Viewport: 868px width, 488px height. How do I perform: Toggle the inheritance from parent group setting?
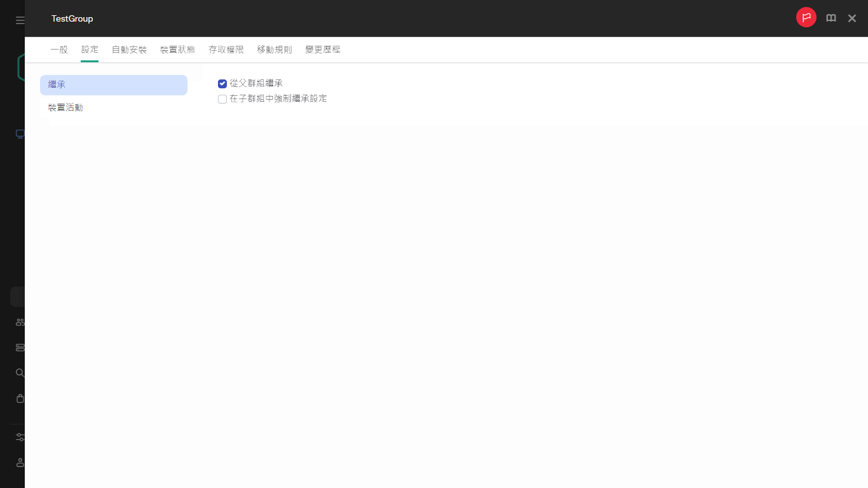click(222, 83)
